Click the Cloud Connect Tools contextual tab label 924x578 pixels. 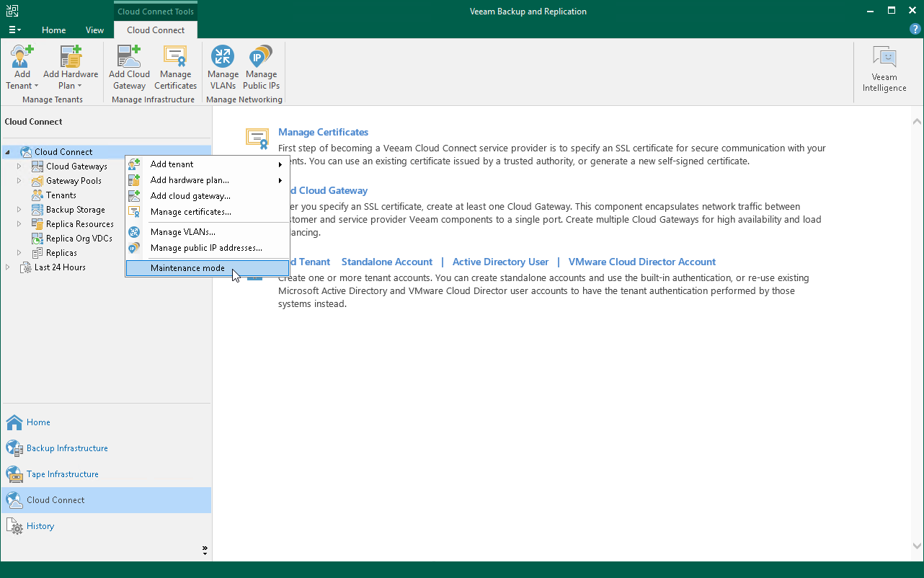[156, 12]
